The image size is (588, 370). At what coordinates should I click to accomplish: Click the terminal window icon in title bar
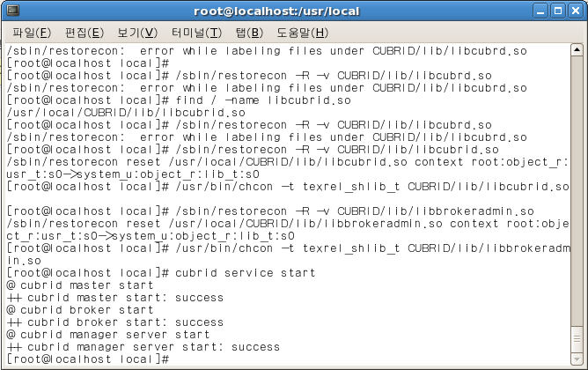[12, 11]
